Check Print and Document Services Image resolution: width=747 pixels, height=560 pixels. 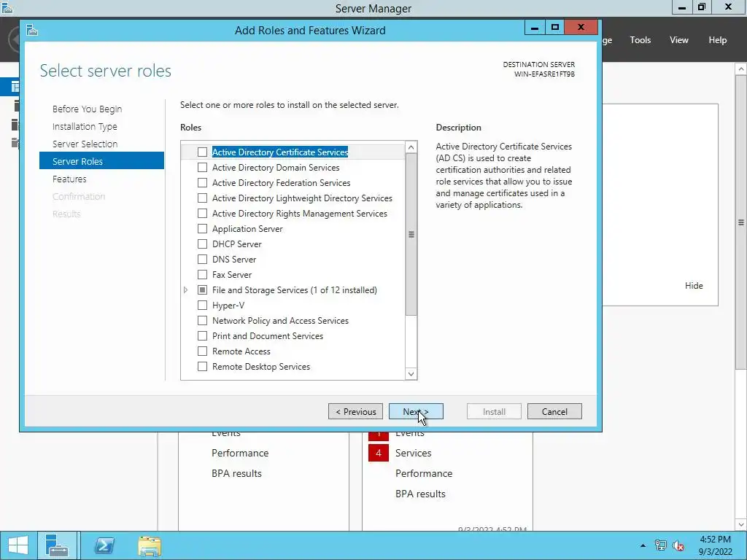[203, 335]
